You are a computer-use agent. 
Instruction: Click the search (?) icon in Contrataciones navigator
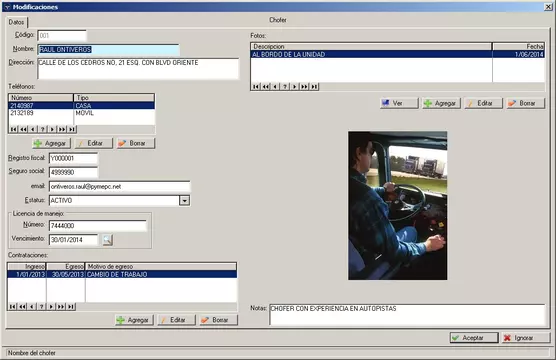[41, 306]
